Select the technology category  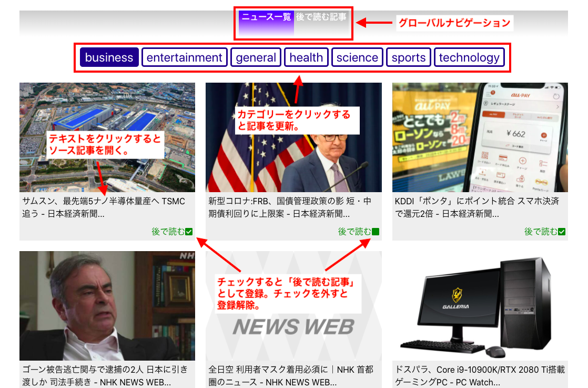[x=469, y=57]
